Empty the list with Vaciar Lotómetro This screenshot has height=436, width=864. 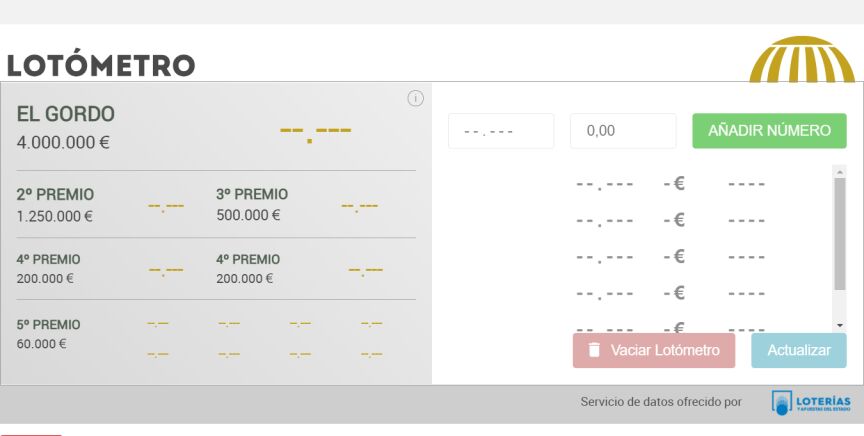[x=653, y=351]
